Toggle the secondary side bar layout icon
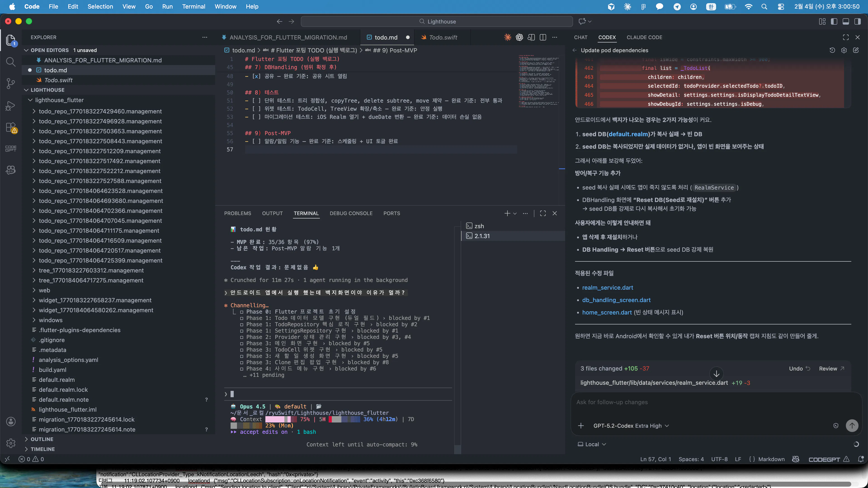 click(858, 21)
